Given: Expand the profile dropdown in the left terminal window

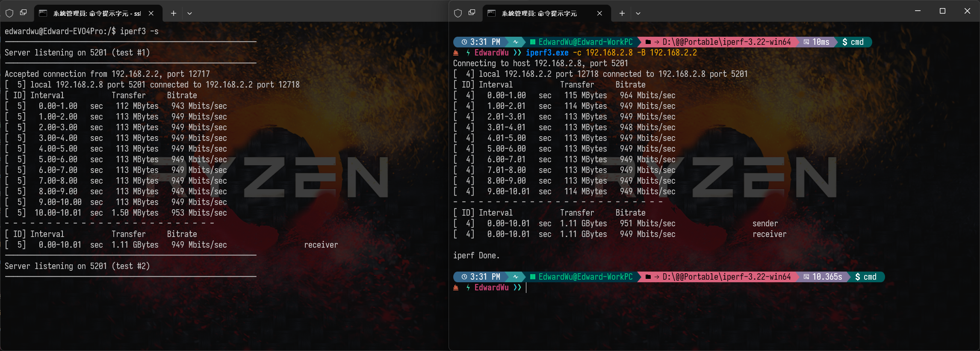Looking at the screenshot, I should coord(190,13).
